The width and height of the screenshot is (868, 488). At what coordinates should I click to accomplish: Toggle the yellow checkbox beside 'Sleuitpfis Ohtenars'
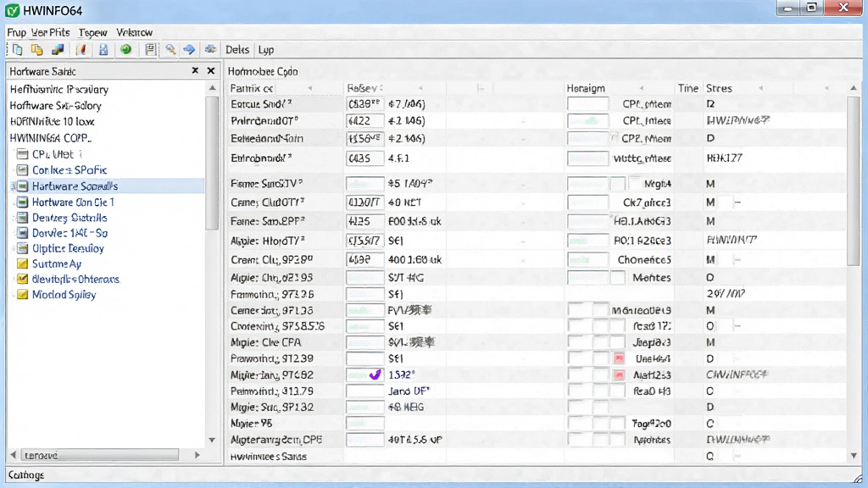(22, 279)
